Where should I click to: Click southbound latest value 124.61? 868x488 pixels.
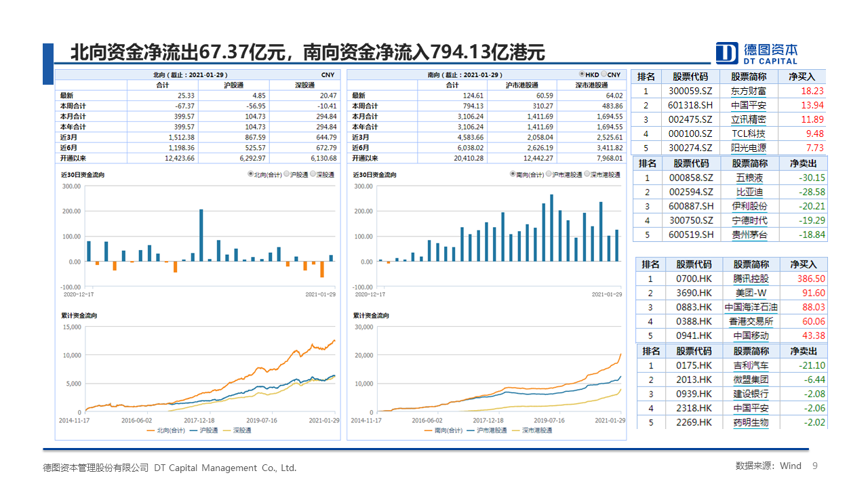pos(473,96)
